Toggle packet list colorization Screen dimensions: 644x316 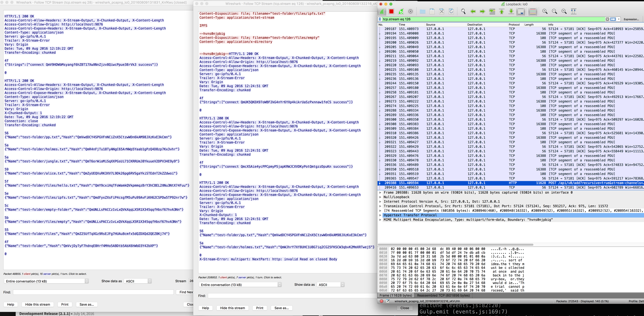tap(533, 11)
